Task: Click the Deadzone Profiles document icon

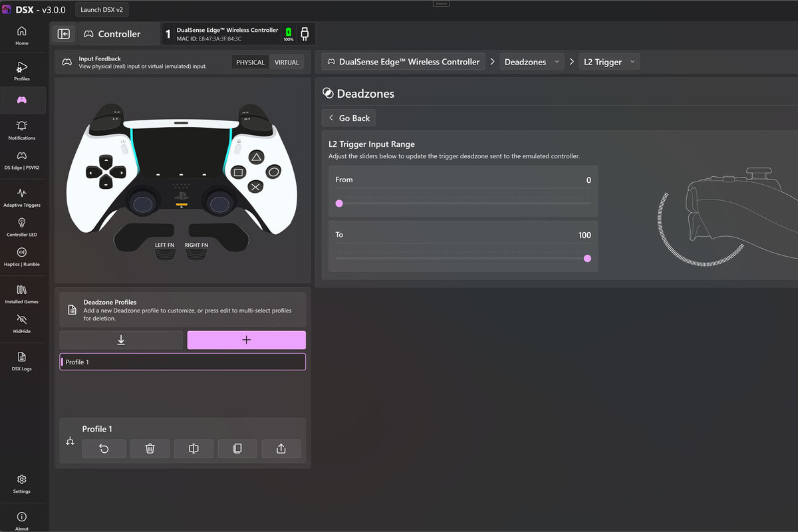Action: click(x=72, y=310)
